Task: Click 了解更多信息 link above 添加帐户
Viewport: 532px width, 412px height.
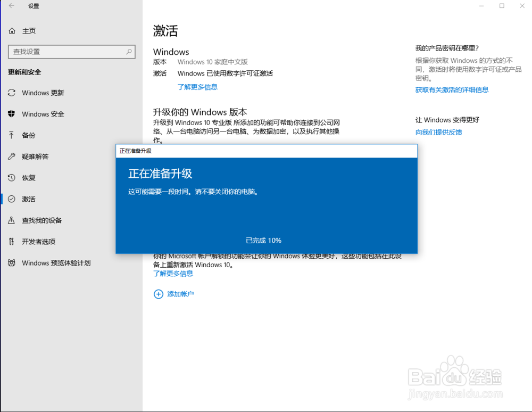Action: tap(173, 274)
